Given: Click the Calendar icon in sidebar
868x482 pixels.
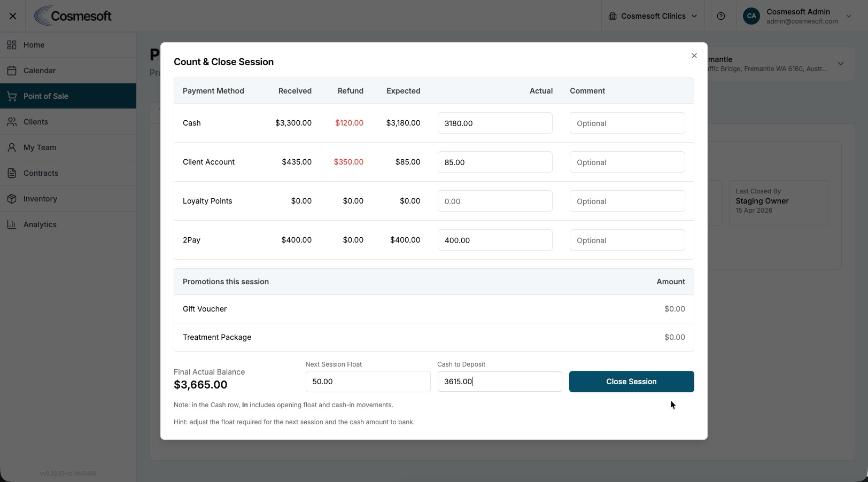Looking at the screenshot, I should (12, 71).
